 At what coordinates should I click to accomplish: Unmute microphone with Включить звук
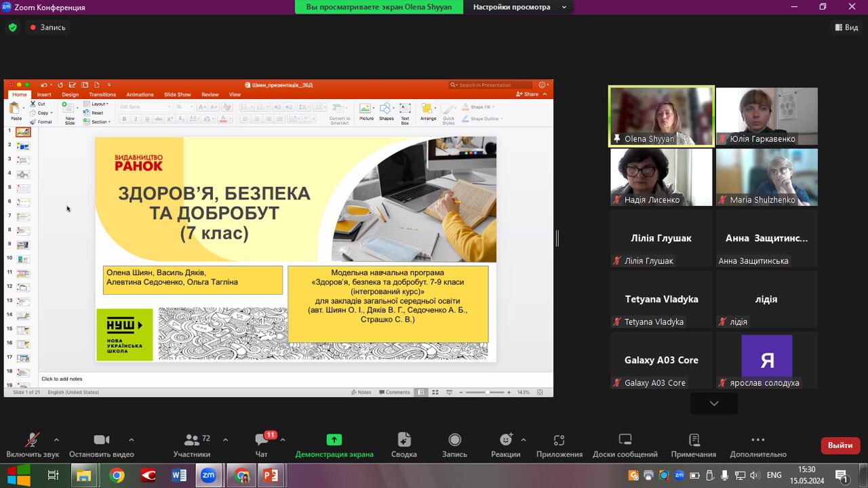point(33,445)
